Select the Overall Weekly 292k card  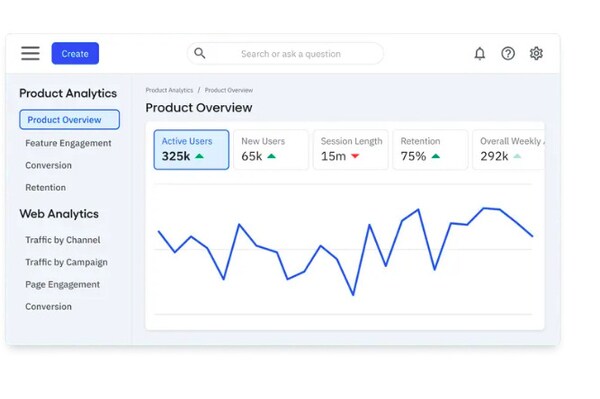(x=509, y=150)
